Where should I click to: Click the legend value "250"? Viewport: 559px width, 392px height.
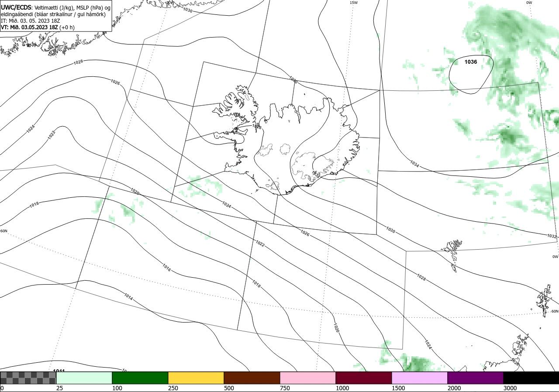pos(173,388)
